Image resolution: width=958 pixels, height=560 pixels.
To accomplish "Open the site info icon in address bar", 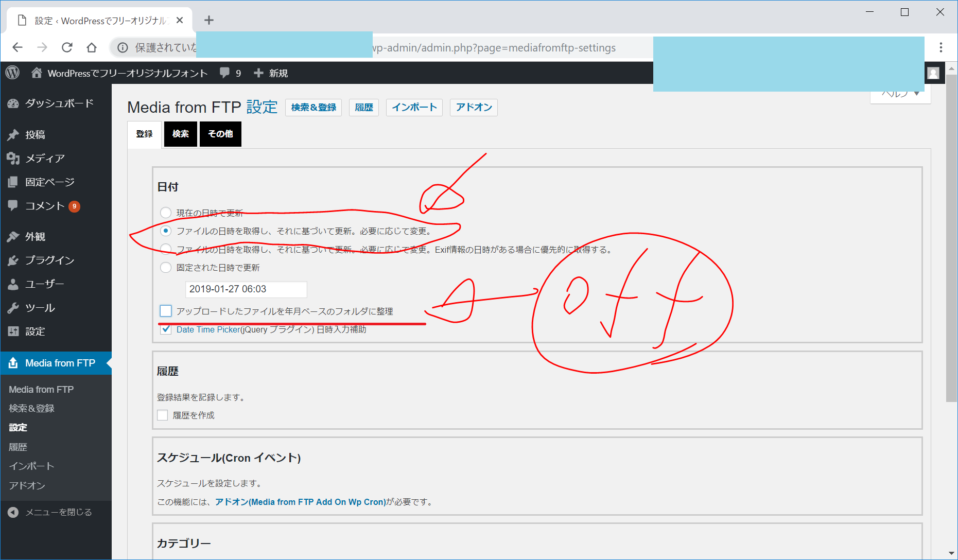I will pyautogui.click(x=123, y=47).
